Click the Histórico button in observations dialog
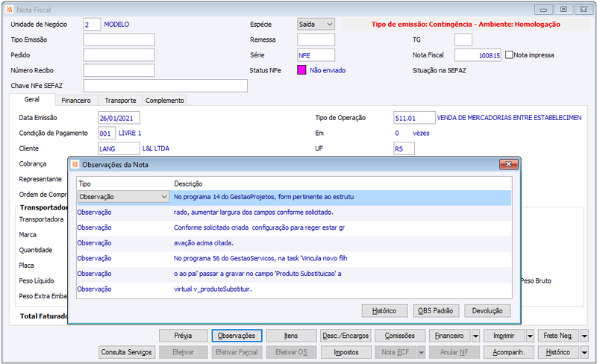597x364 pixels. pos(384,311)
